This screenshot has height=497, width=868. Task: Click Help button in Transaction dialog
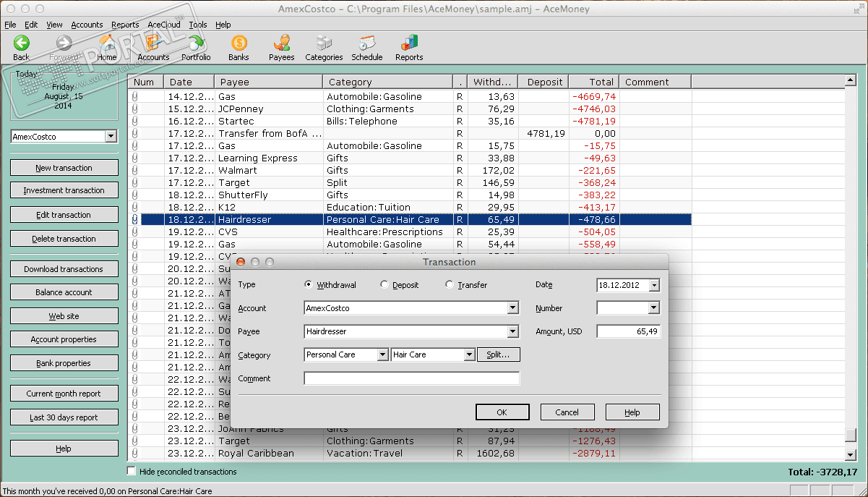pos(632,412)
